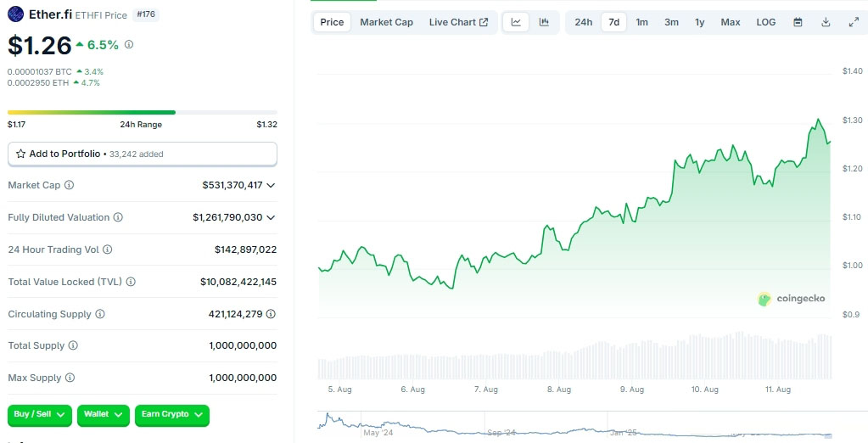Screen dimensions: 868x443
Task: Open the calendar date picker icon
Action: click(798, 22)
